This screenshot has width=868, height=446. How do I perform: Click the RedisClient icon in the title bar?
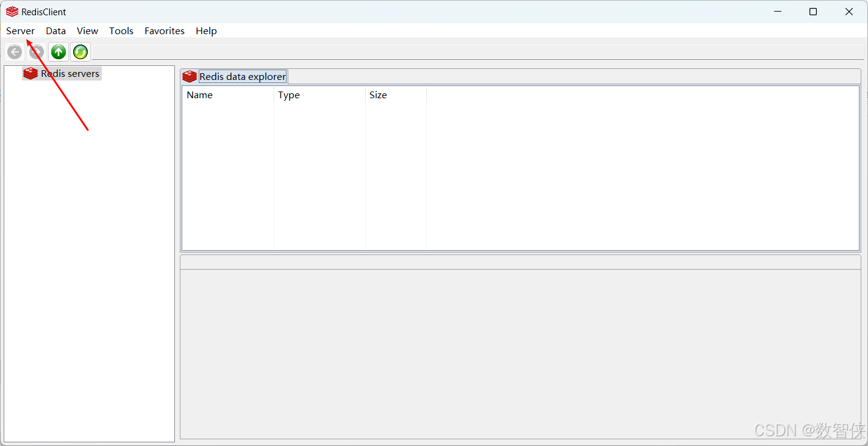click(x=11, y=11)
